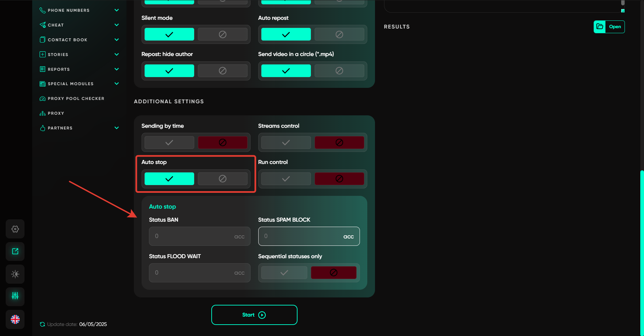Disable Auto stop using the off button
The height and width of the screenshot is (336, 644).
pos(222,179)
